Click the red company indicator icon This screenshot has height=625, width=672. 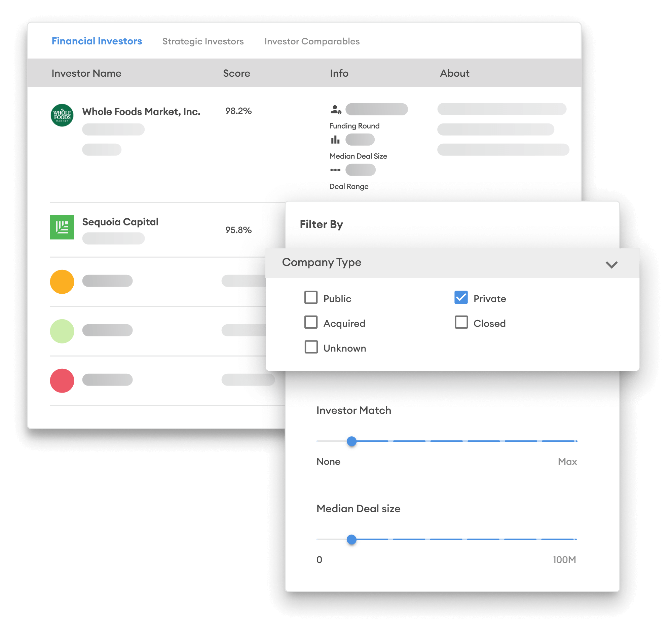click(x=62, y=380)
